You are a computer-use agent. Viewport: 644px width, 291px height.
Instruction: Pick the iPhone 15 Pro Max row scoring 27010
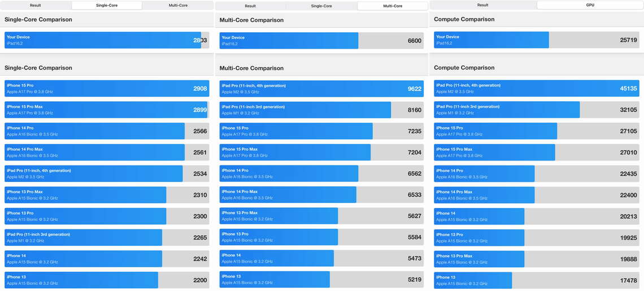click(537, 153)
